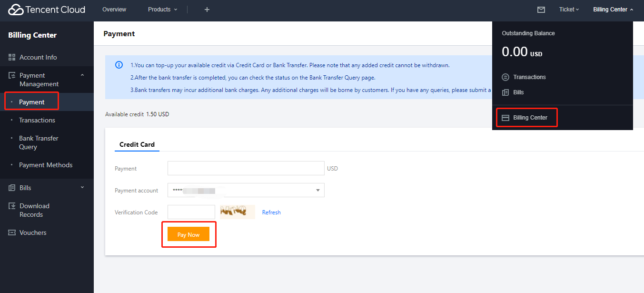Click the Download Records icon in sidebar

12,206
